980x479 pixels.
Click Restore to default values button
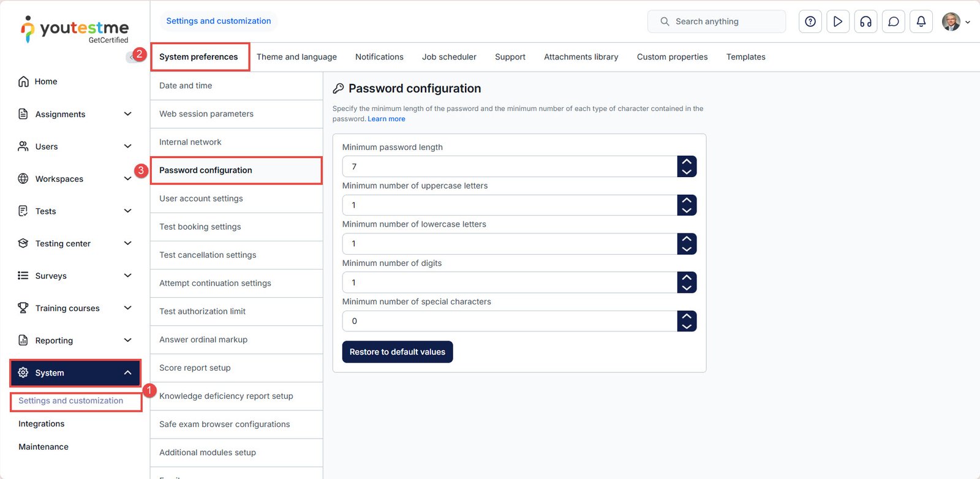(397, 352)
